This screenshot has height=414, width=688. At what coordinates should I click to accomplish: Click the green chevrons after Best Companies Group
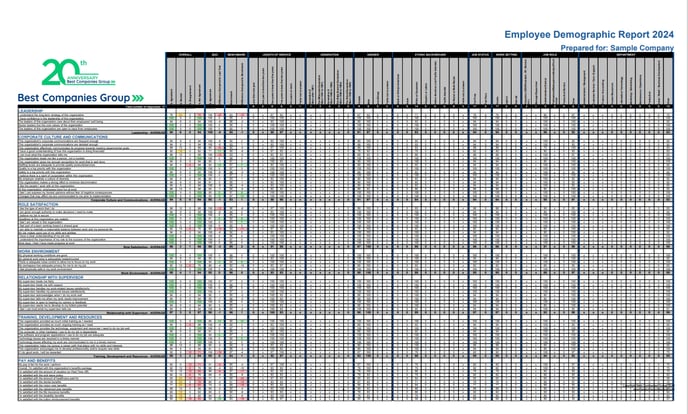[138, 98]
